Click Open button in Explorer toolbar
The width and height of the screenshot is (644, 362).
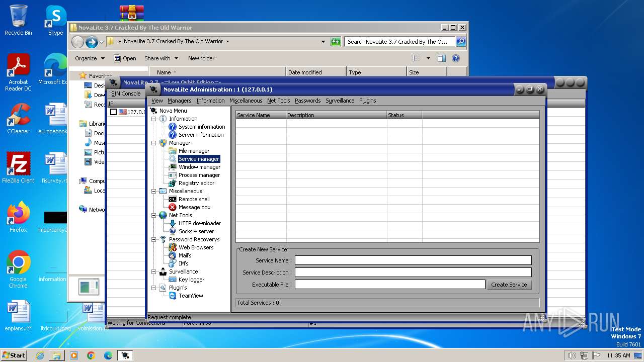(125, 58)
